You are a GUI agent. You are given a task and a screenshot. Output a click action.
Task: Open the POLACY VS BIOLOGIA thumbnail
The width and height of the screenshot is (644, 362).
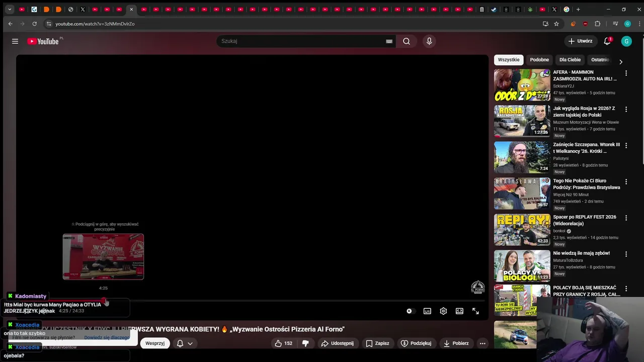point(522,266)
